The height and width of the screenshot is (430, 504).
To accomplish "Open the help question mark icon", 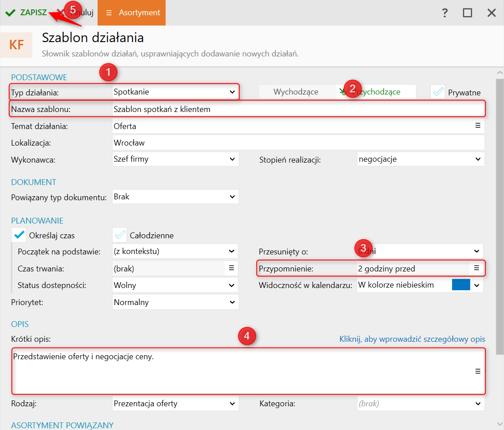I will pyautogui.click(x=444, y=13).
